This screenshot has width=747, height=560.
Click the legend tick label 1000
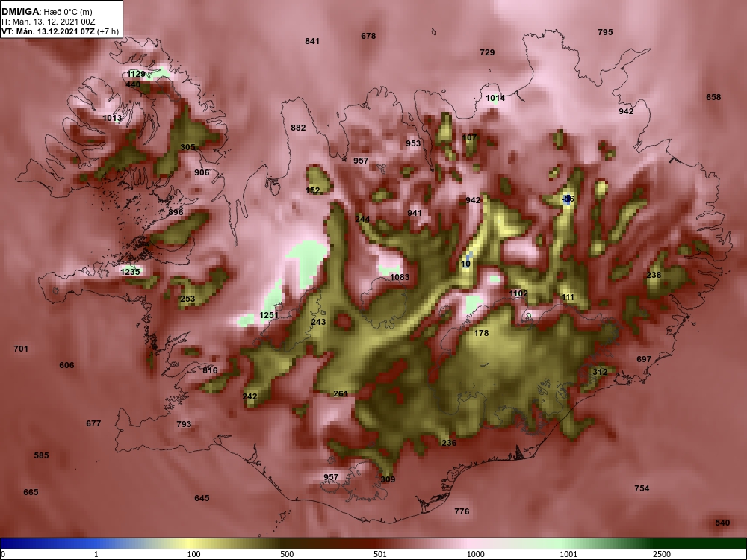pyautogui.click(x=475, y=554)
